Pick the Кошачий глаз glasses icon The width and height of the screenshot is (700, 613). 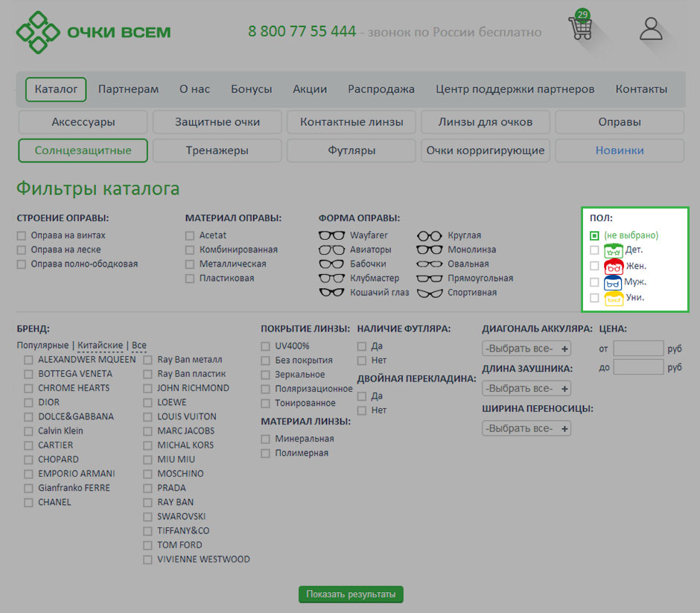(331, 293)
